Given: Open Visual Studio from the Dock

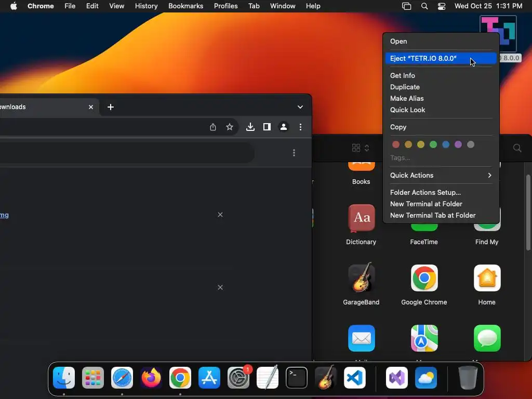Looking at the screenshot, I should 396,378.
